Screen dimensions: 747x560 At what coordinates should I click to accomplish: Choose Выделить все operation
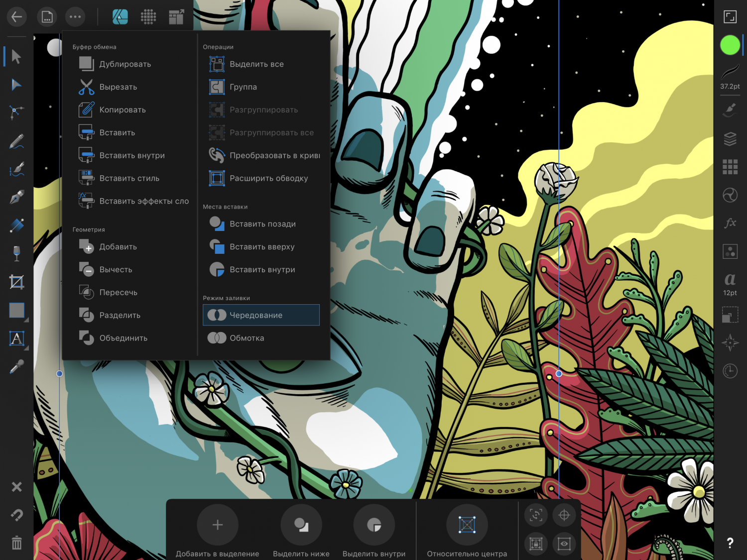pos(261,64)
